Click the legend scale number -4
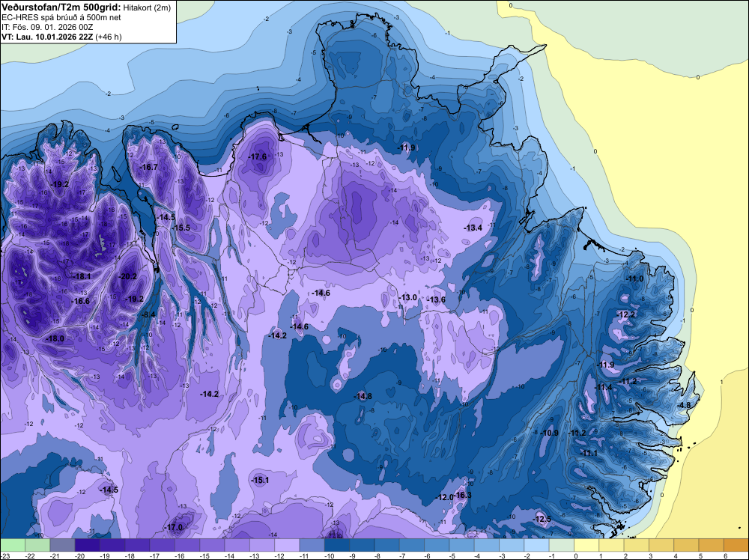 [477, 556]
